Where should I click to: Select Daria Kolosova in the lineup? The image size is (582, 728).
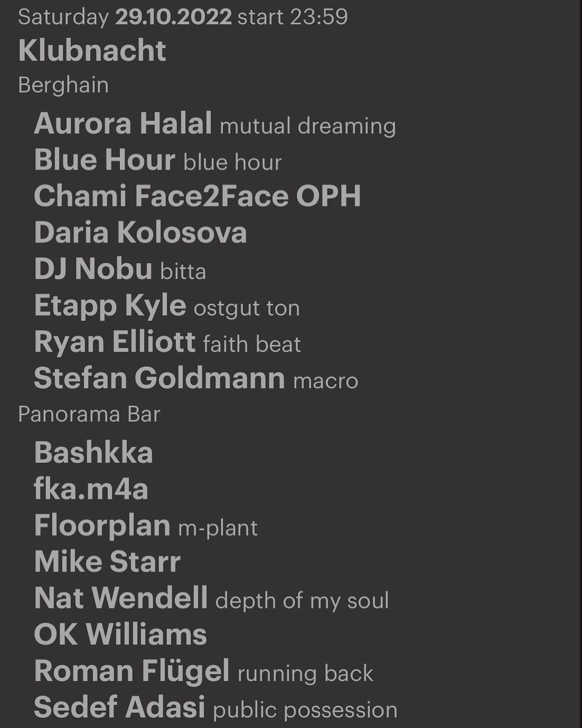tap(141, 232)
